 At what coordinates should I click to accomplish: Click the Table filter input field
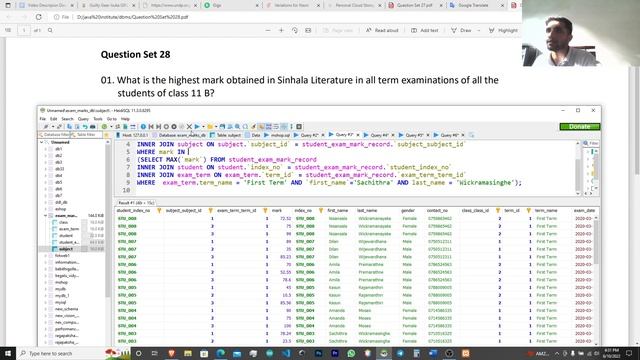(86, 135)
